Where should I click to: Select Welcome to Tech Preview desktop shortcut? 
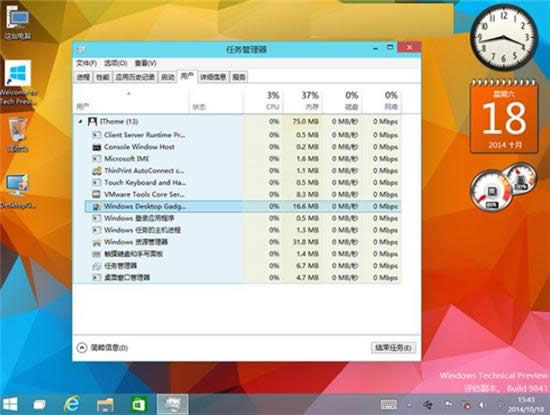coord(18,83)
